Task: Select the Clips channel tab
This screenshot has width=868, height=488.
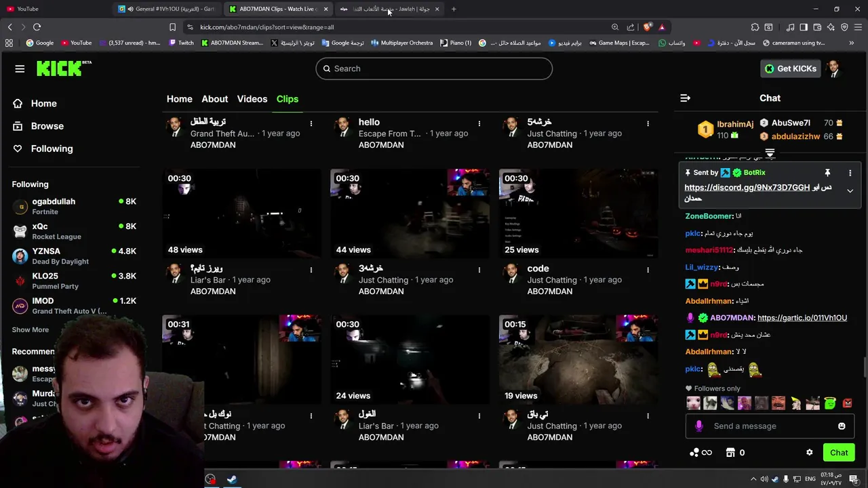Action: coord(288,99)
